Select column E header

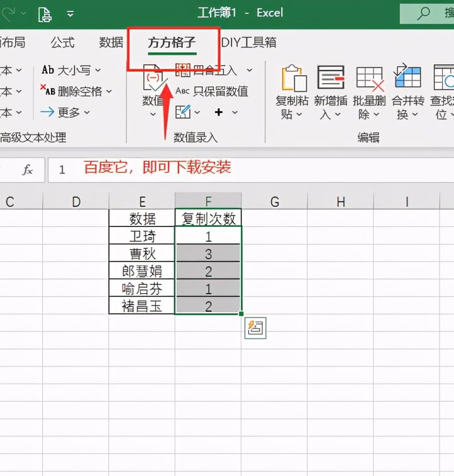(x=142, y=201)
